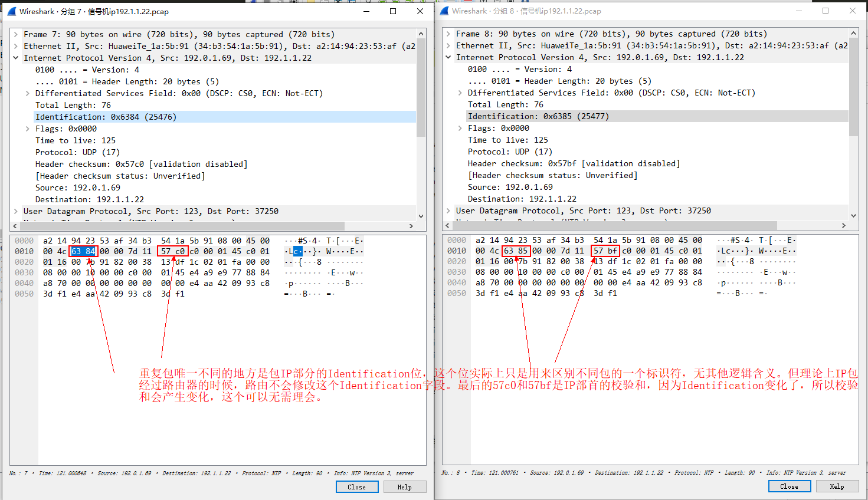Image resolution: width=868 pixels, height=500 pixels.
Task: Close the Frame 7 window with X
Action: pos(420,11)
